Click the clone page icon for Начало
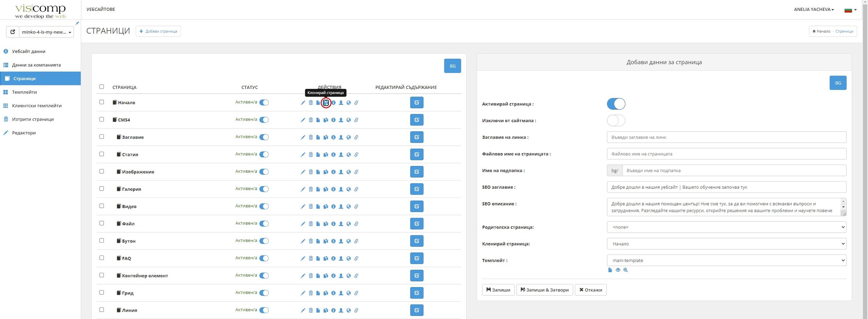Viewport: 868px width, 319px height. pos(326,103)
